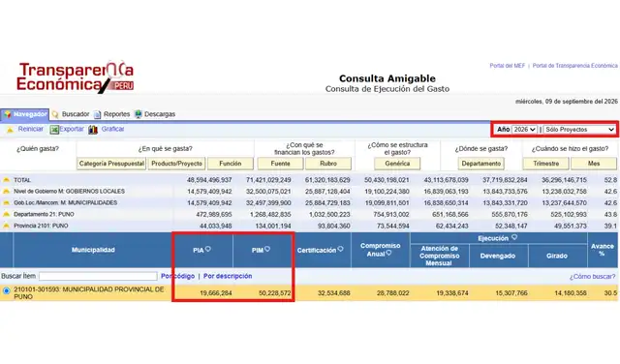Click the ¿Cómo buscar? help link
This screenshot has width=620, height=364.
point(592,276)
